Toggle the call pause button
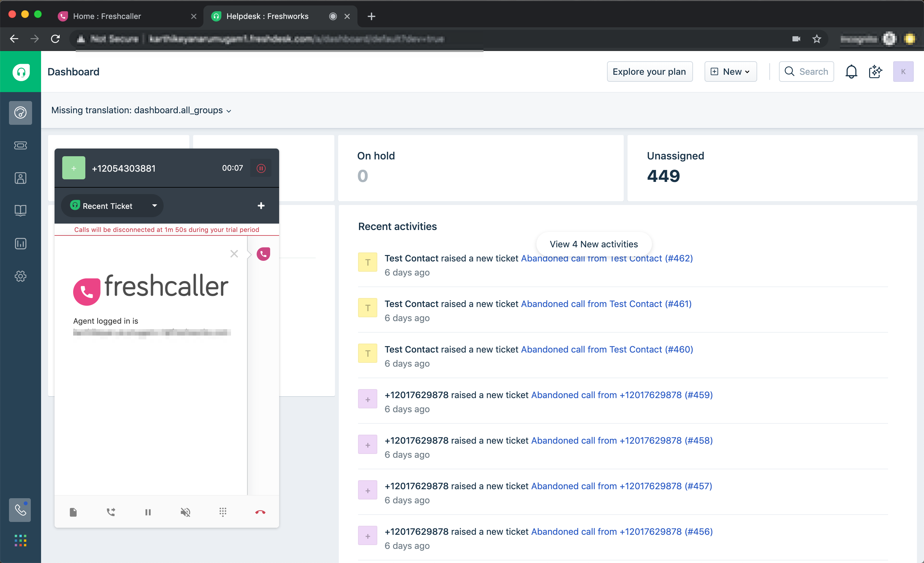The height and width of the screenshot is (563, 924). point(149,512)
